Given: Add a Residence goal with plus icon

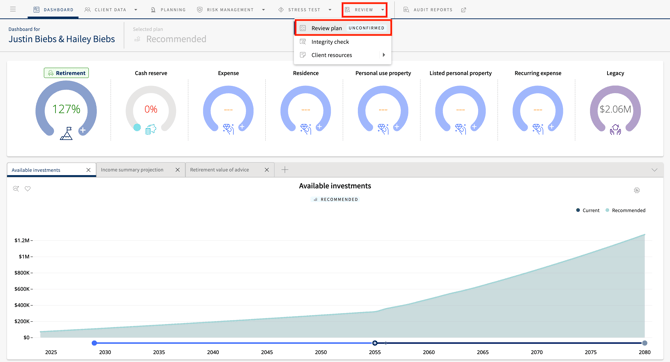Looking at the screenshot, I should pos(319,127).
